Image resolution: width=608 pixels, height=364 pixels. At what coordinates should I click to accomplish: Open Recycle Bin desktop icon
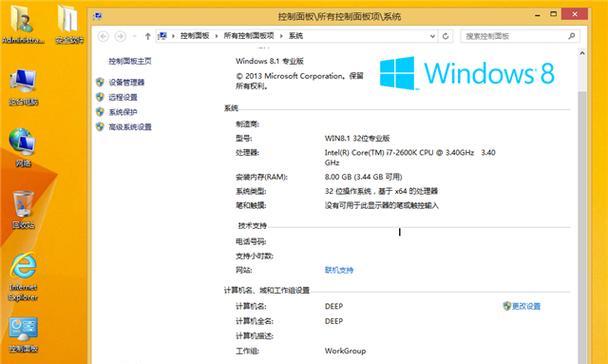click(x=23, y=210)
